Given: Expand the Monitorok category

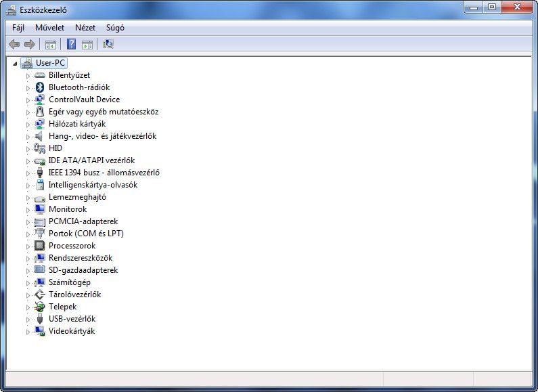Looking at the screenshot, I should (28, 210).
